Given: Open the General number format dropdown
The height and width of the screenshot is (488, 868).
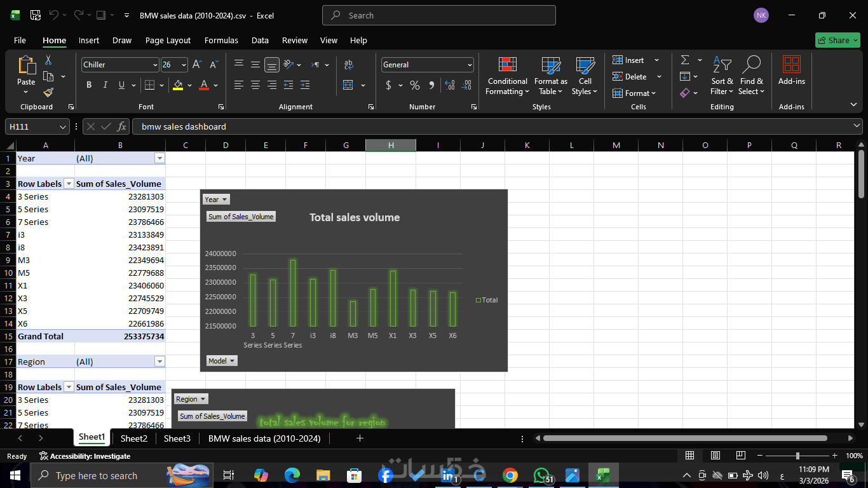Looking at the screenshot, I should coord(470,65).
